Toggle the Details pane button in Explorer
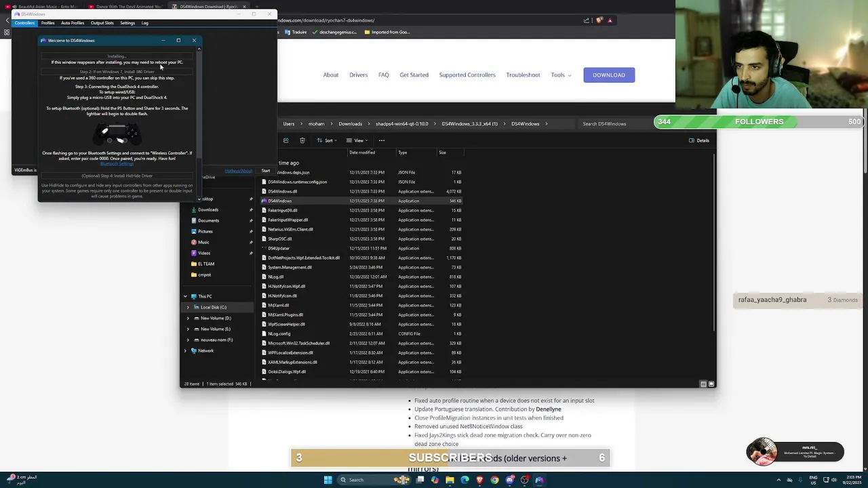Screen dimensions: 868x488 click(699, 140)
